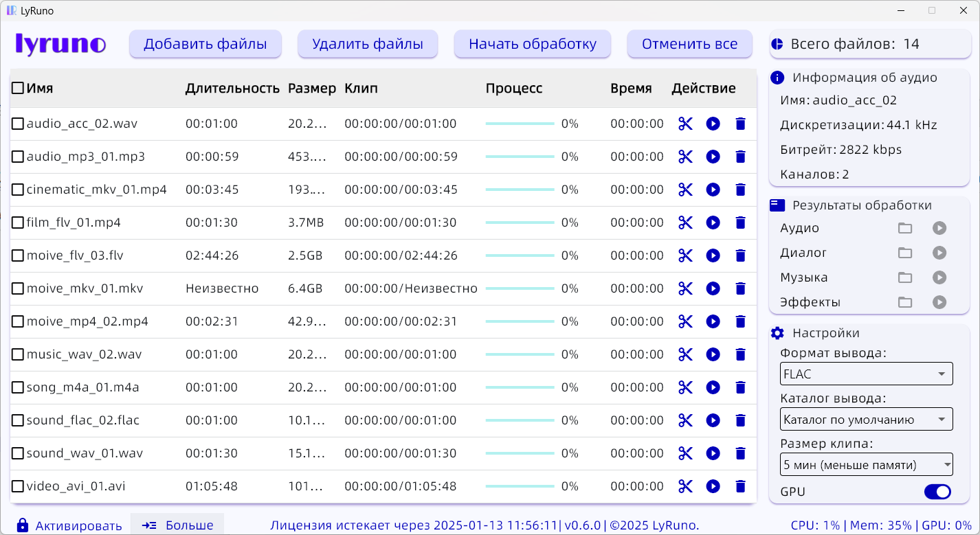The height and width of the screenshot is (535, 980).
Task: Start processing cinematic_mkv_01.mp4 with its play icon
Action: (x=713, y=190)
